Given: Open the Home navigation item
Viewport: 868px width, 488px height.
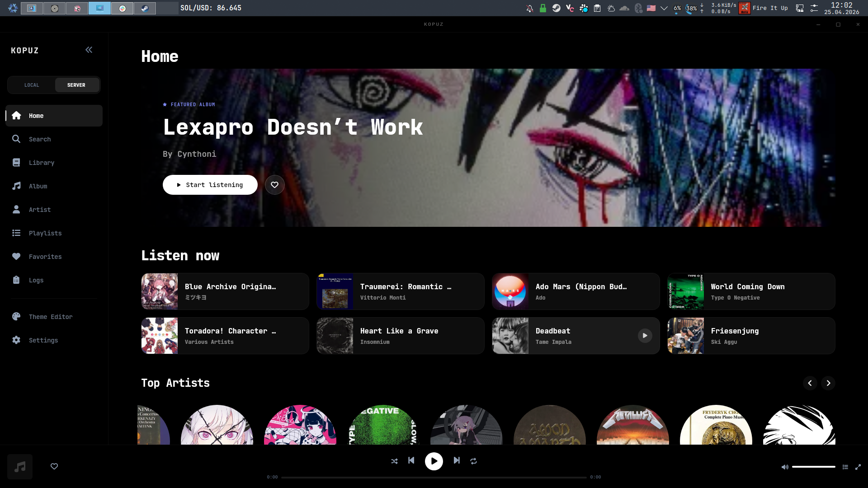Looking at the screenshot, I should coord(54,116).
